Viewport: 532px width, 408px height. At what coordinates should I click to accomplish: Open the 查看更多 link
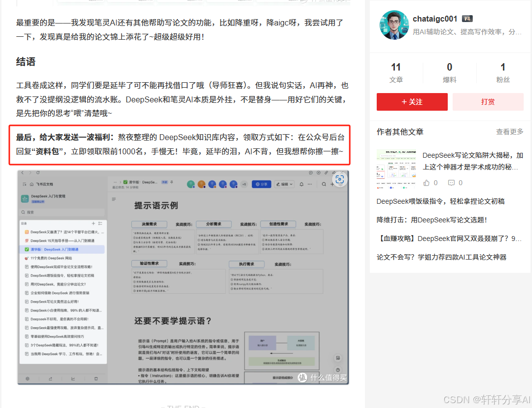[509, 132]
